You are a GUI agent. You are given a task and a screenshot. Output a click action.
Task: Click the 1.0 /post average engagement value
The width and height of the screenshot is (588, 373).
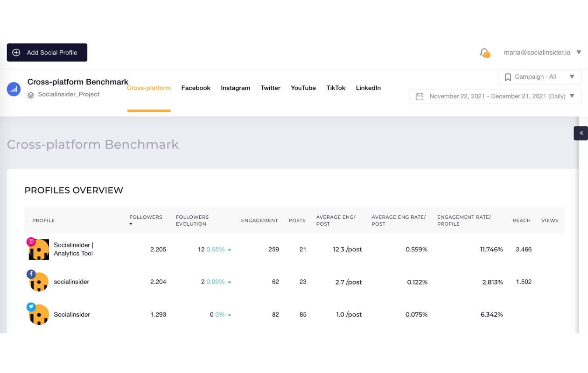349,315
